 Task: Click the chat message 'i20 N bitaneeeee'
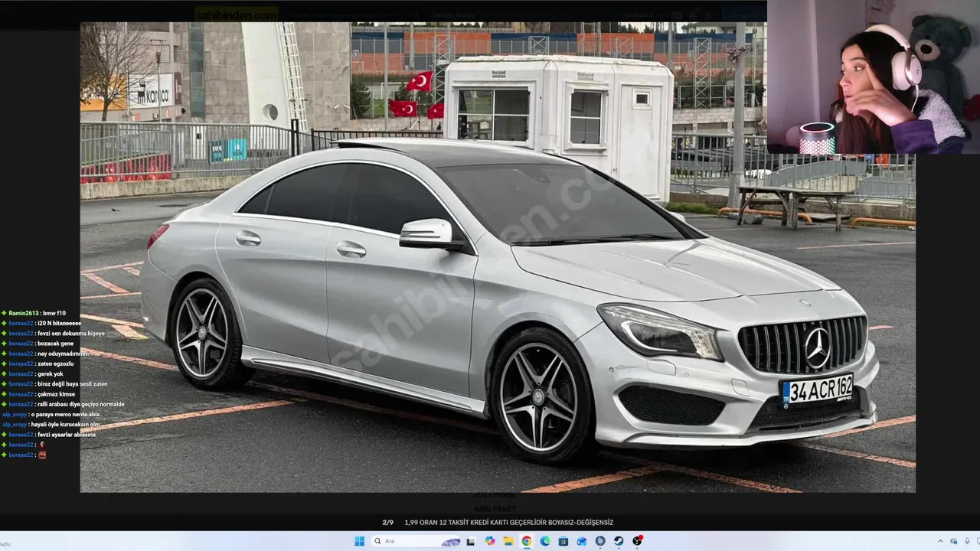(59, 323)
